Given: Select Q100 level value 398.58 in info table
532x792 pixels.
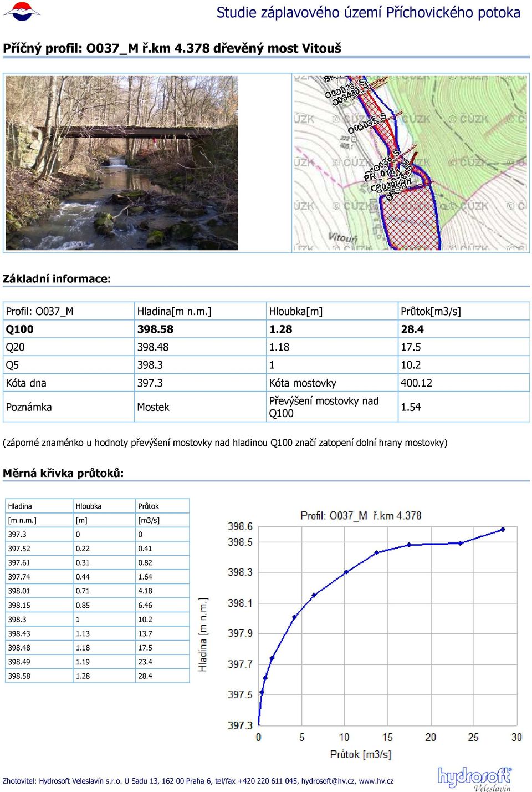Looking at the screenshot, I should 155,329.
